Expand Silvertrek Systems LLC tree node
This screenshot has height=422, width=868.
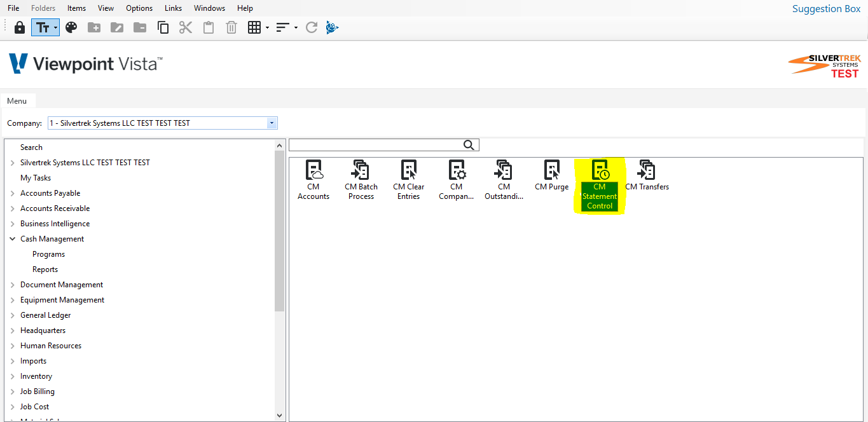(13, 163)
